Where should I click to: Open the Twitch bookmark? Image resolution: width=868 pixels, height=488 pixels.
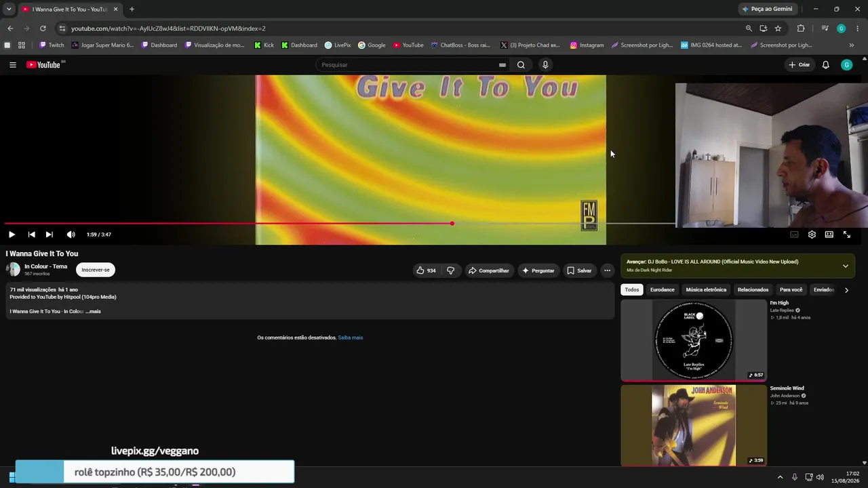(x=52, y=45)
